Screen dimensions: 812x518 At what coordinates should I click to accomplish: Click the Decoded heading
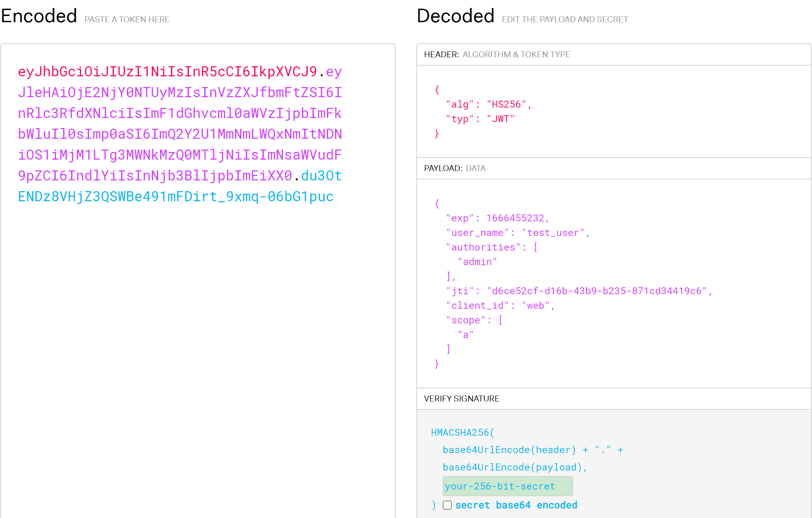coord(456,16)
